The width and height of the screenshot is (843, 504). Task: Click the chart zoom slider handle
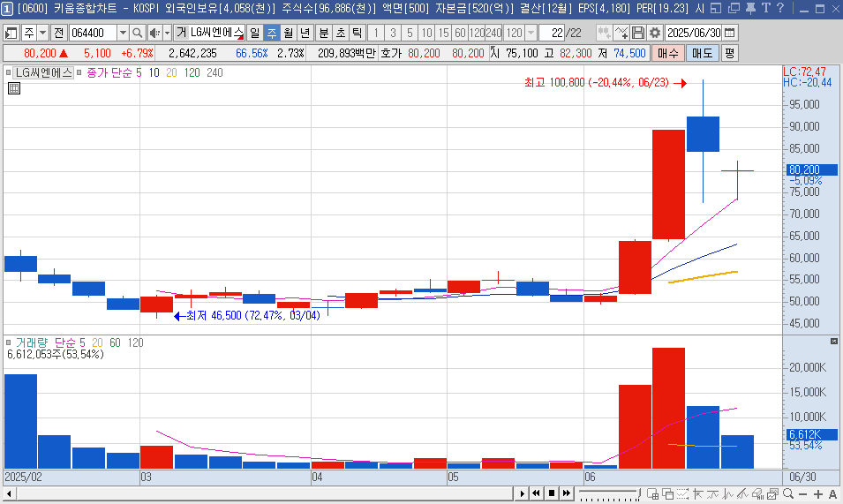point(638,493)
